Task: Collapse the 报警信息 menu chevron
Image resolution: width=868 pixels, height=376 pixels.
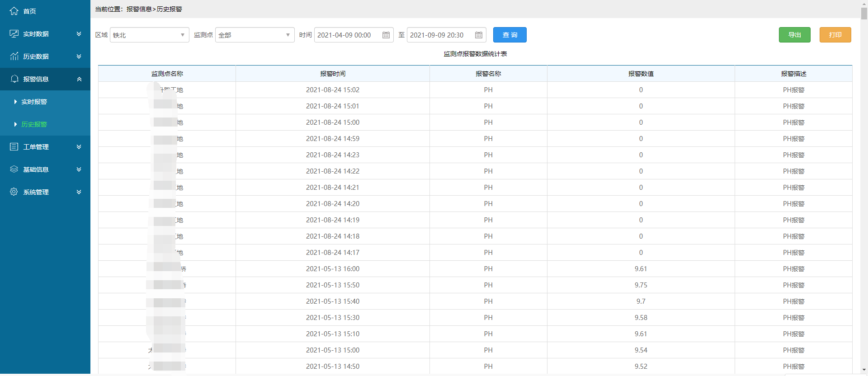Action: 79,79
